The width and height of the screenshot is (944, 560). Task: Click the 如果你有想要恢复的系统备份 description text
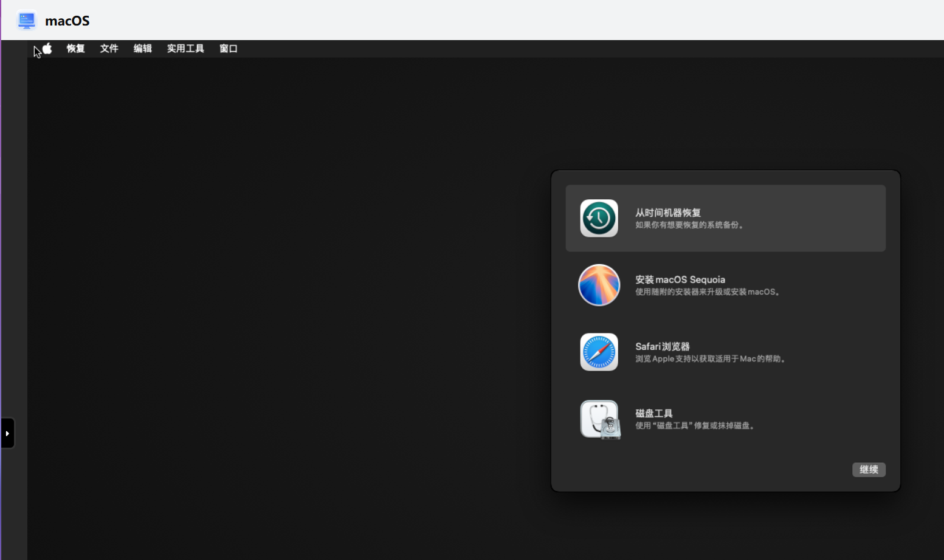[x=689, y=225]
